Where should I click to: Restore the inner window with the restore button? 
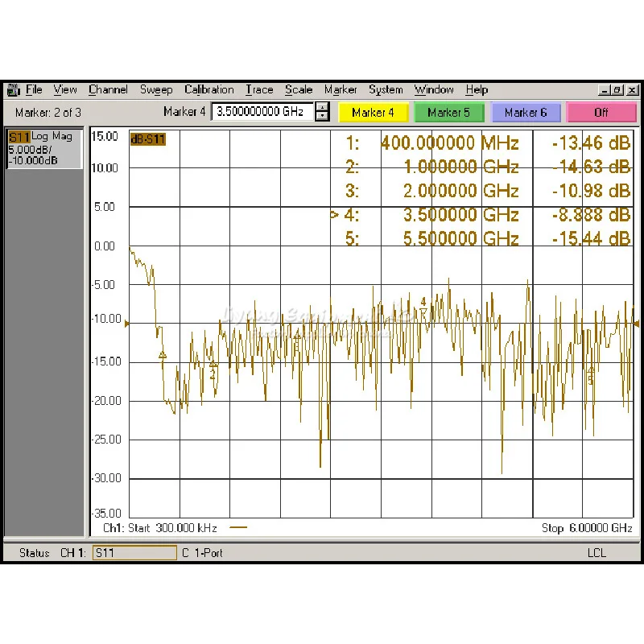[618, 90]
